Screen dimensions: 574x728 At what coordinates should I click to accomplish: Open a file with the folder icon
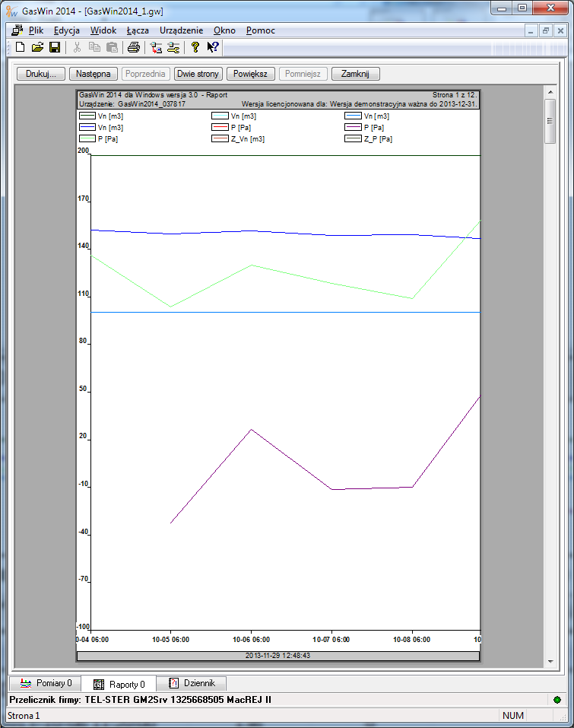37,47
